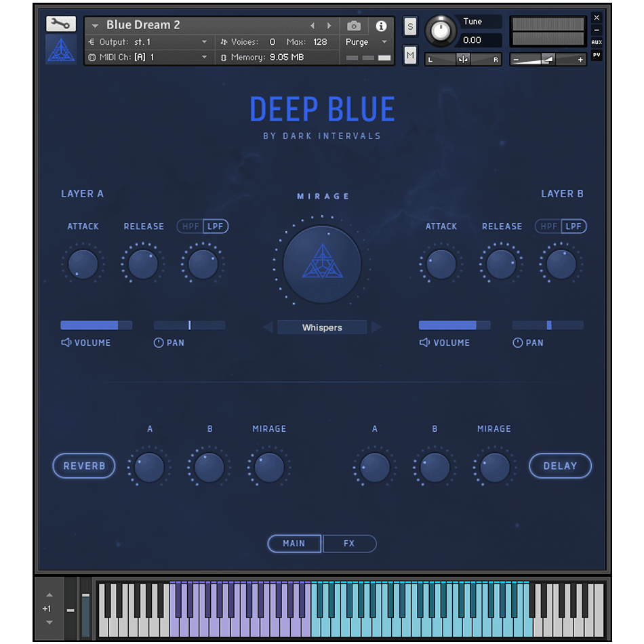Mute the instrument with the M button

[x=409, y=55]
